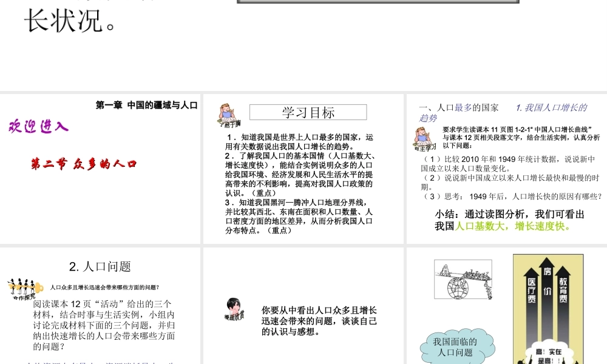Viewport: 607px width, 364px height.
Task: Click the '漫画欣赏' cartoon head icon
Action: pos(234,309)
